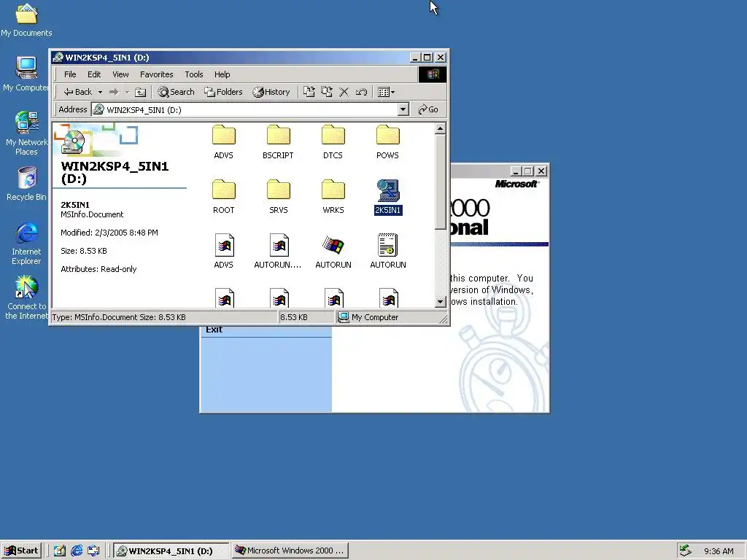Click Show Desktop quick launch icon

click(x=59, y=551)
